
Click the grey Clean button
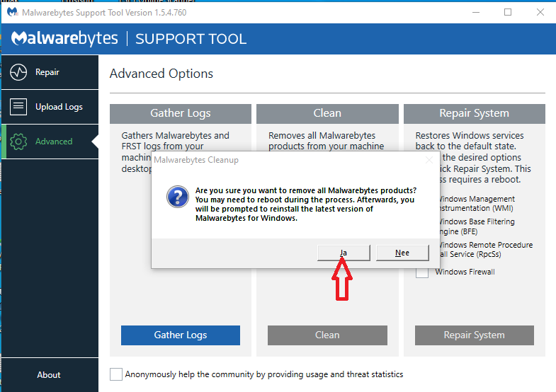click(x=327, y=335)
